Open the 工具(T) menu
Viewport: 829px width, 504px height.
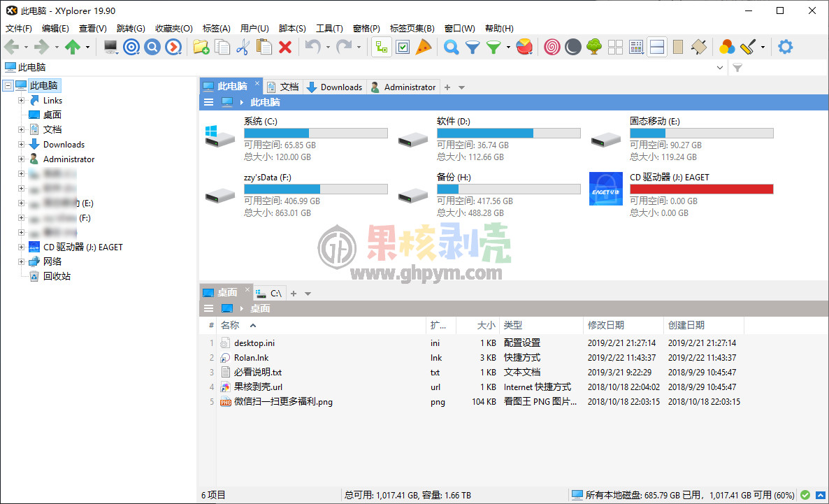(329, 29)
